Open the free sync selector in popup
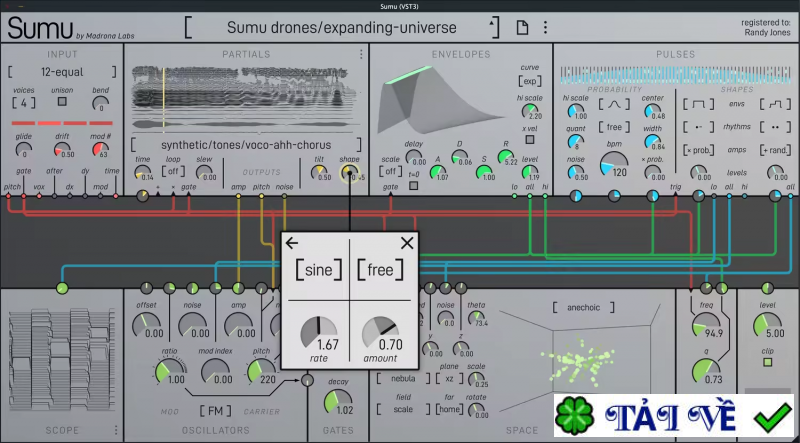Viewport: 800px width, 443px height. pyautogui.click(x=380, y=269)
